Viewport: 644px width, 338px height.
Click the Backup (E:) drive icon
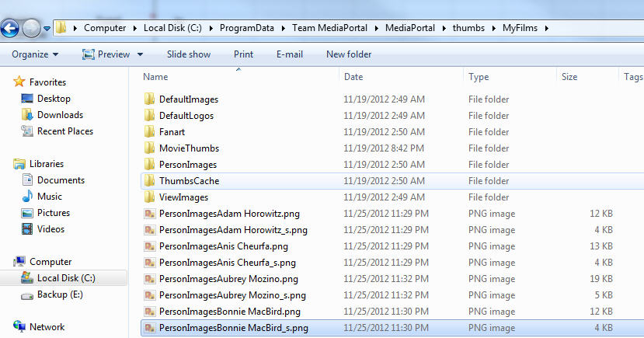pos(27,294)
